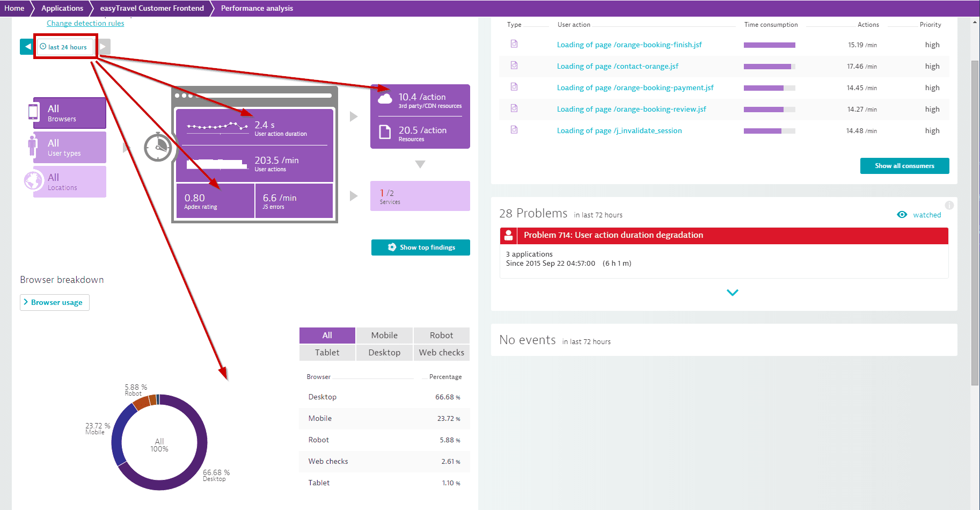Screen dimensions: 980x510
Task: Click time consumption bar for contact-orange.jsf
Action: tap(770, 67)
